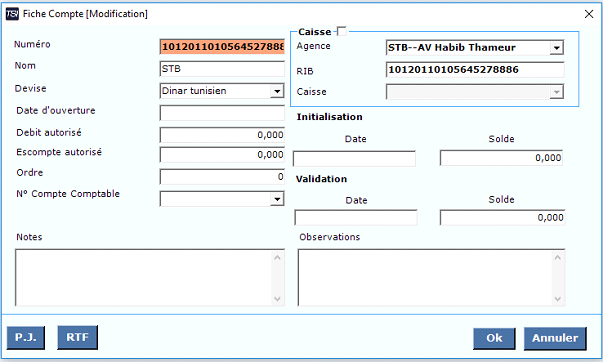
Task: Click the RTF button
Action: [77, 338]
